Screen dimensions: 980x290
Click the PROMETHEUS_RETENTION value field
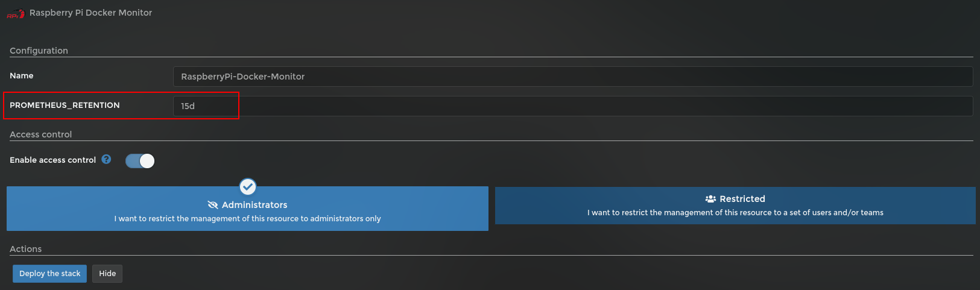tap(572, 106)
